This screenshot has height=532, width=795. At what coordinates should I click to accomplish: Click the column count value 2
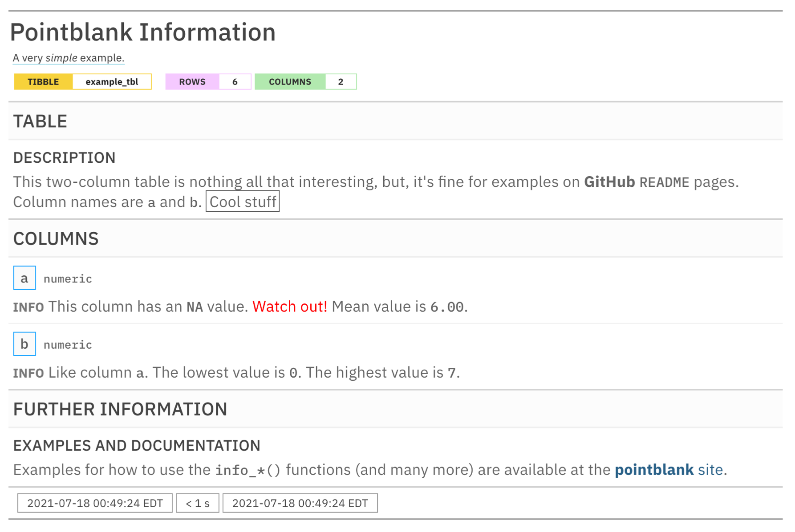341,82
